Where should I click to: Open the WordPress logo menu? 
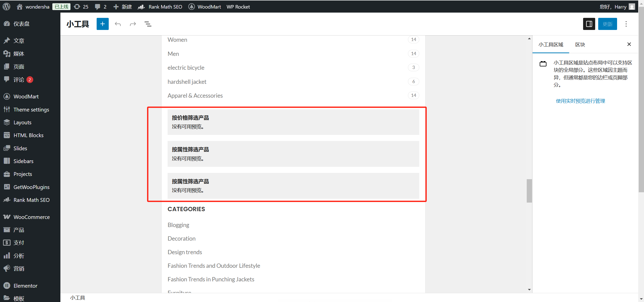[6, 7]
